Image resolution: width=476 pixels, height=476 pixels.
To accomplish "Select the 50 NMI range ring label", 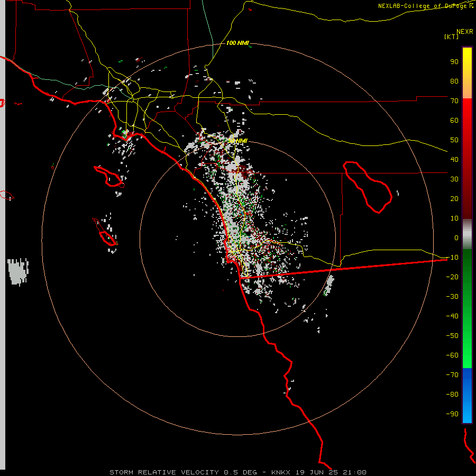I will point(237,141).
